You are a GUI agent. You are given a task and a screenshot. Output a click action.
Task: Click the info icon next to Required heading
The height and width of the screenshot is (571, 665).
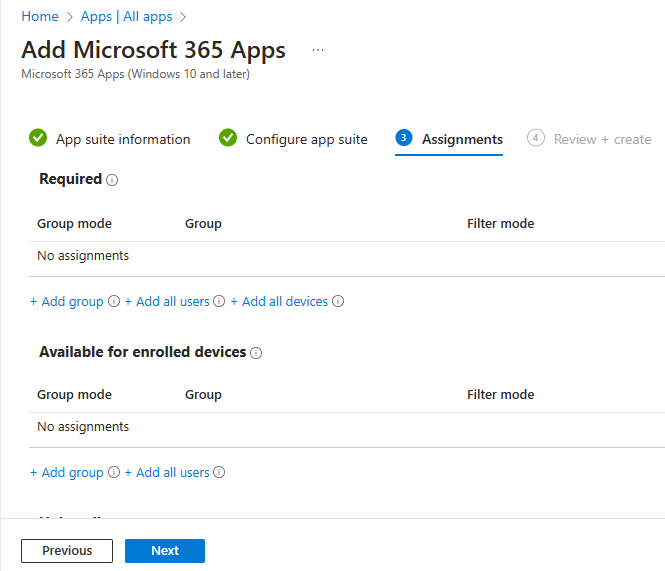(x=112, y=180)
